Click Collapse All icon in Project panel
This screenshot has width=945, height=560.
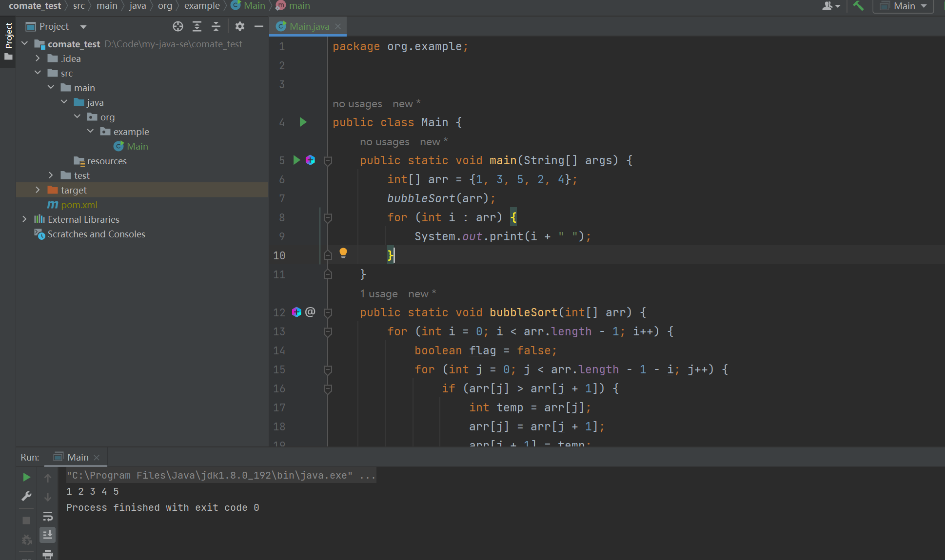tap(216, 26)
